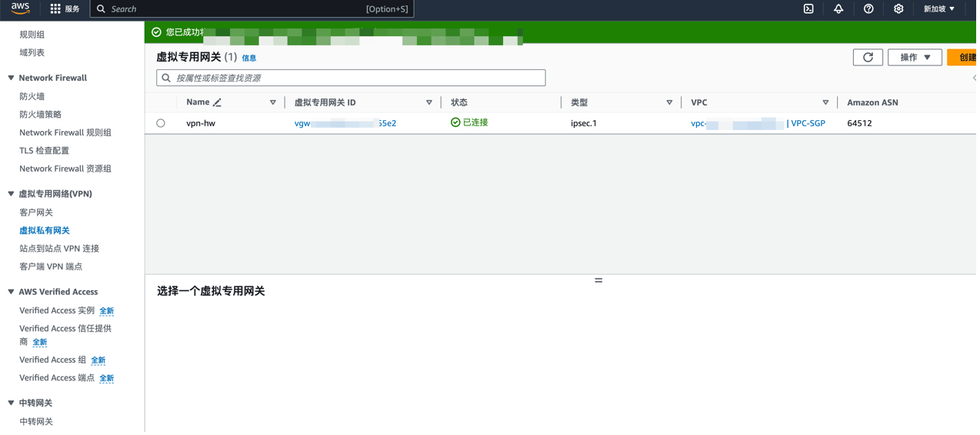Collapse the Network Firewall sidebar section
The image size is (980, 435).
[x=11, y=78]
